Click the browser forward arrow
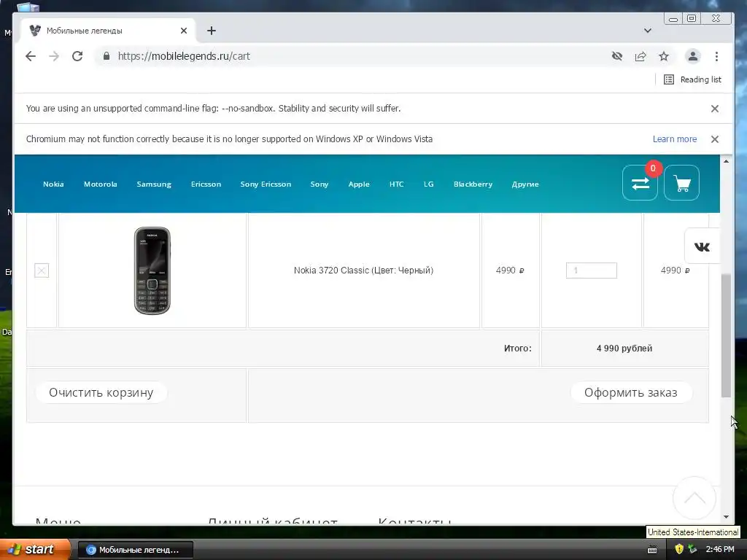 click(54, 56)
